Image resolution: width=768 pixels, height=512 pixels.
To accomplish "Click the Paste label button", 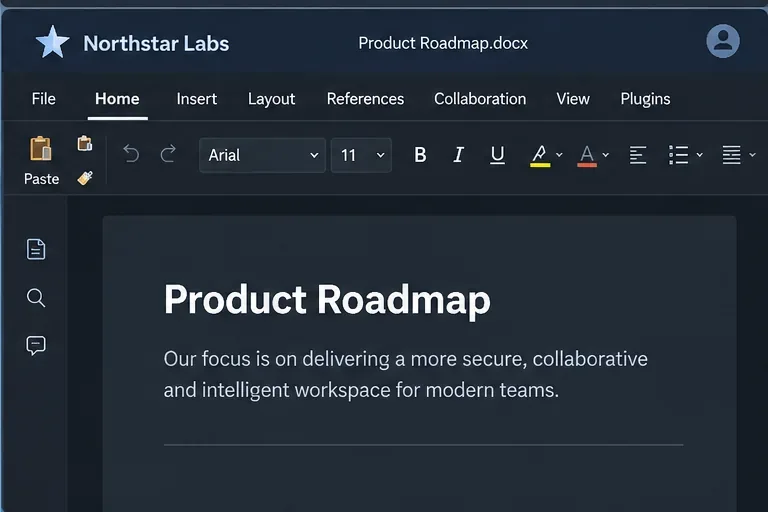I will [42, 179].
